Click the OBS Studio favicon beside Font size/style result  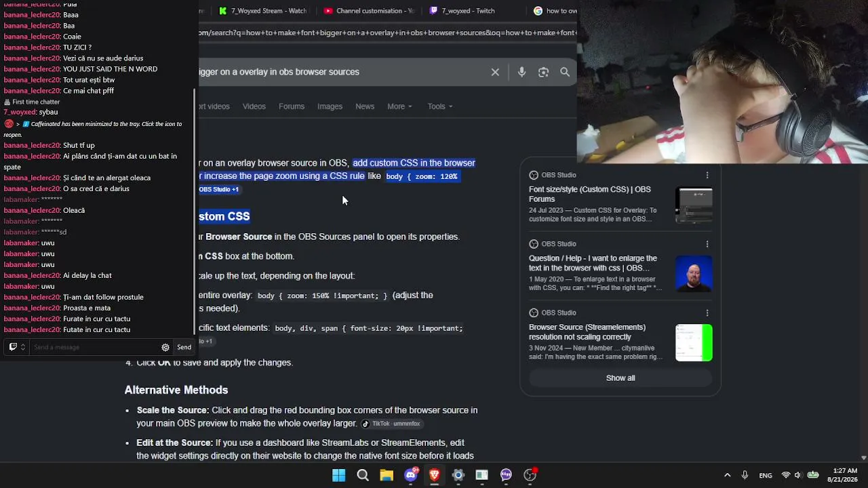534,175
